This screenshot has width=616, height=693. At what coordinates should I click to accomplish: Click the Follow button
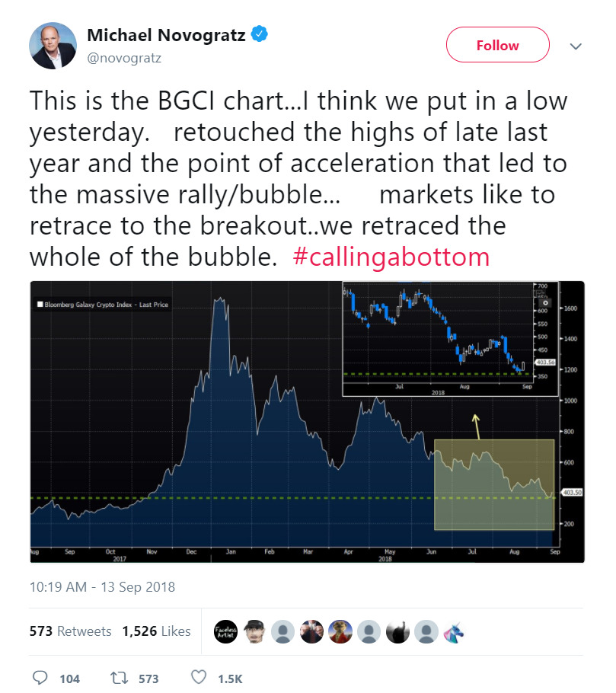click(x=497, y=45)
